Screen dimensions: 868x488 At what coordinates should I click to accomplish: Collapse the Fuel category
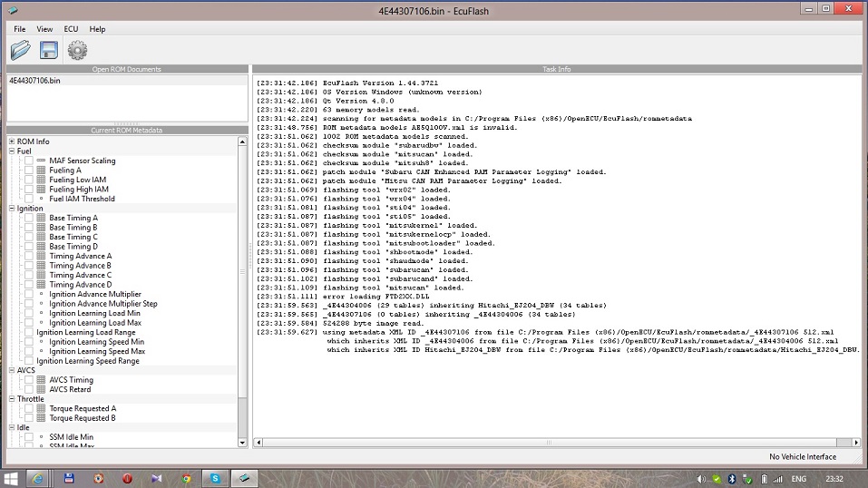[12, 151]
